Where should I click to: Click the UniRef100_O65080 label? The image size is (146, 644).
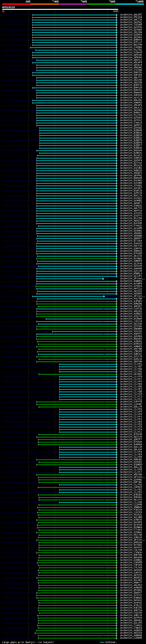(x=131, y=57)
